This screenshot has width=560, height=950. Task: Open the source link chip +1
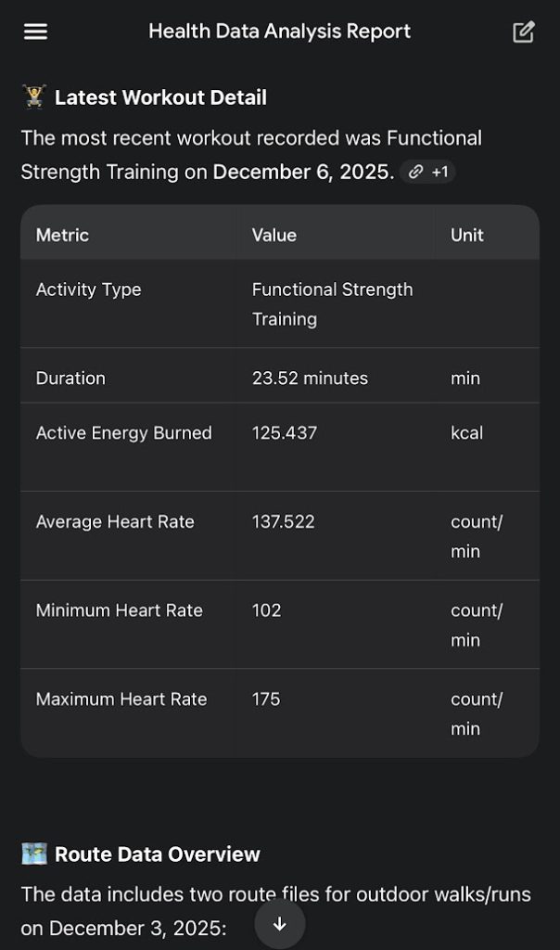[428, 172]
